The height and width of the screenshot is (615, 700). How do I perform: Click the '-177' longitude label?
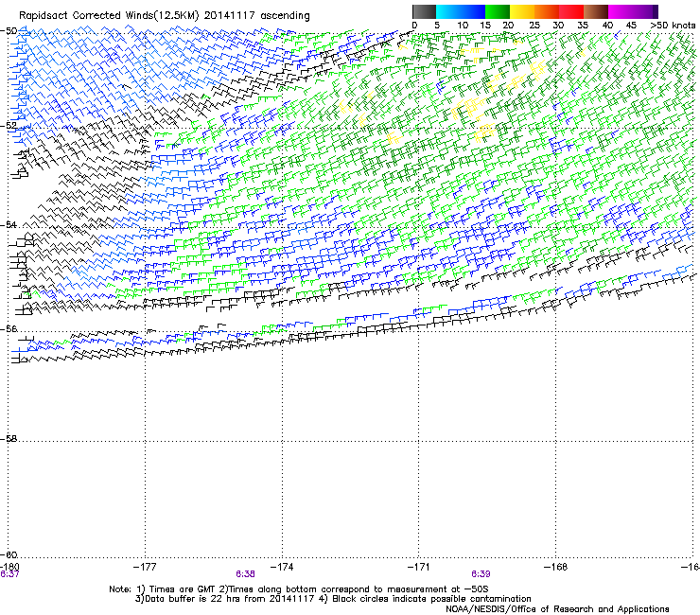[145, 567]
